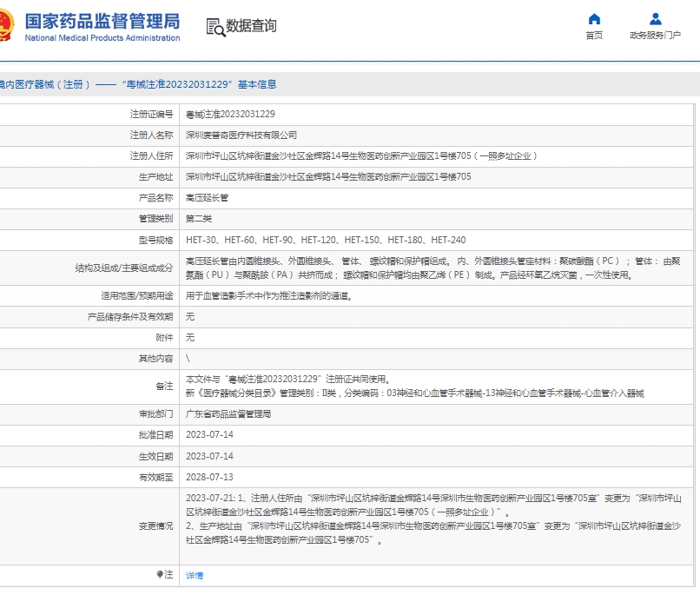Viewport: 700px width, 595px height.
Task: Click the 注册人住所 address value
Action: point(361,156)
